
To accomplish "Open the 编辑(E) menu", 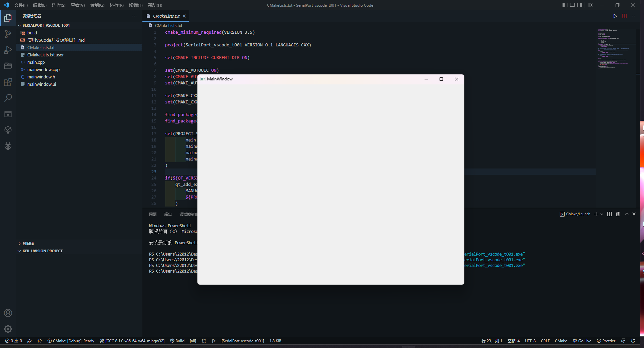I will pos(40,5).
